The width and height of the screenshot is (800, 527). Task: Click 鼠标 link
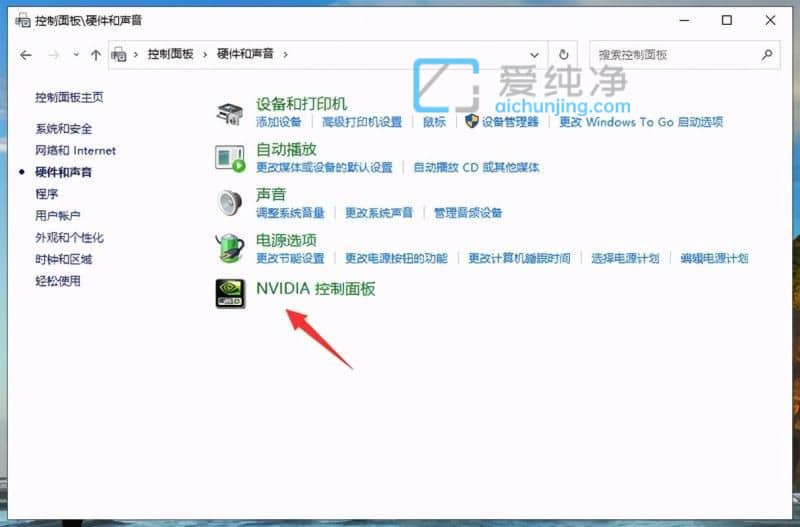(x=435, y=122)
